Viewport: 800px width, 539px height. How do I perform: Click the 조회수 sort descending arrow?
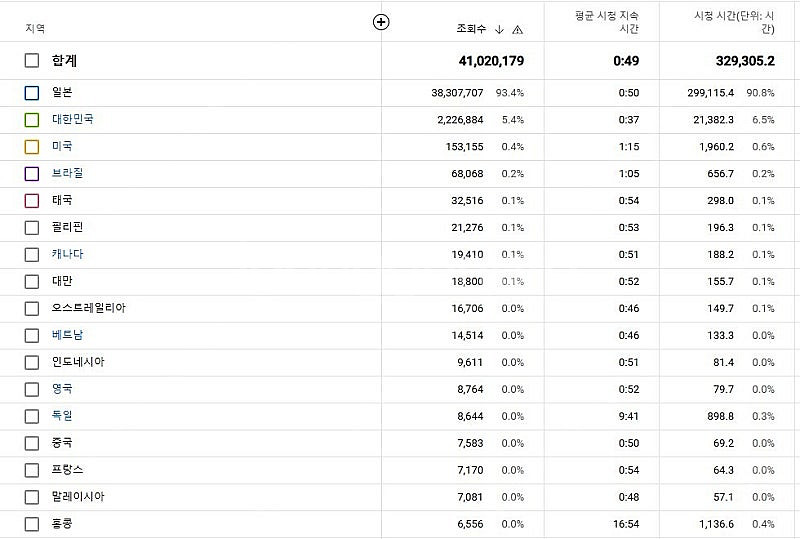click(x=499, y=30)
